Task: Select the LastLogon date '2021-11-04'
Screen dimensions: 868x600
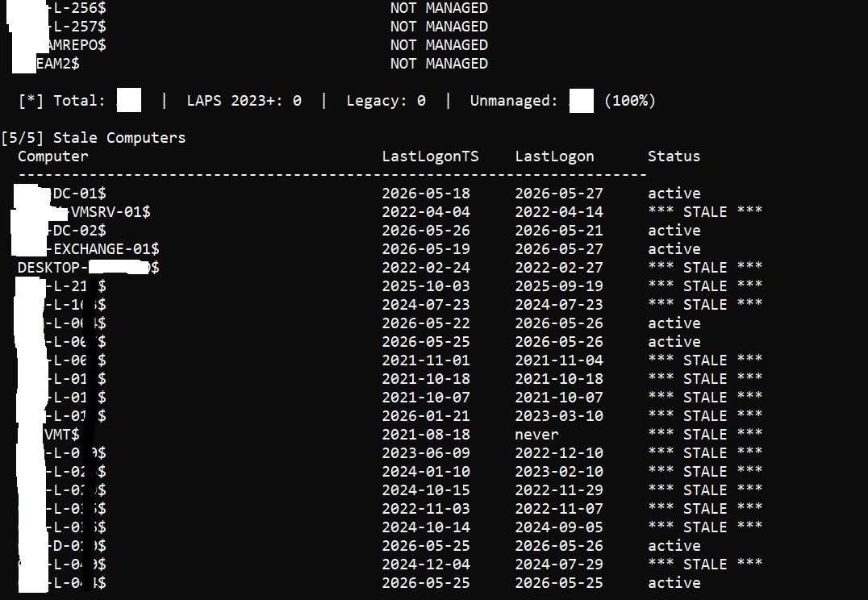Action: (558, 360)
